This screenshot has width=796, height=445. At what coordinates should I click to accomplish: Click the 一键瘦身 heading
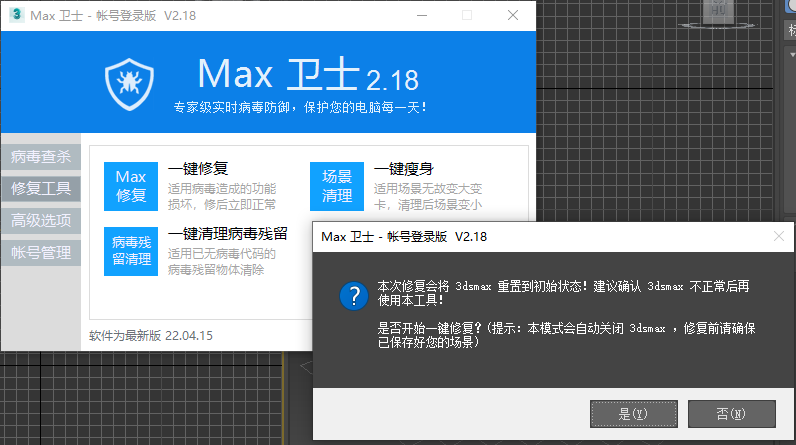pos(404,168)
